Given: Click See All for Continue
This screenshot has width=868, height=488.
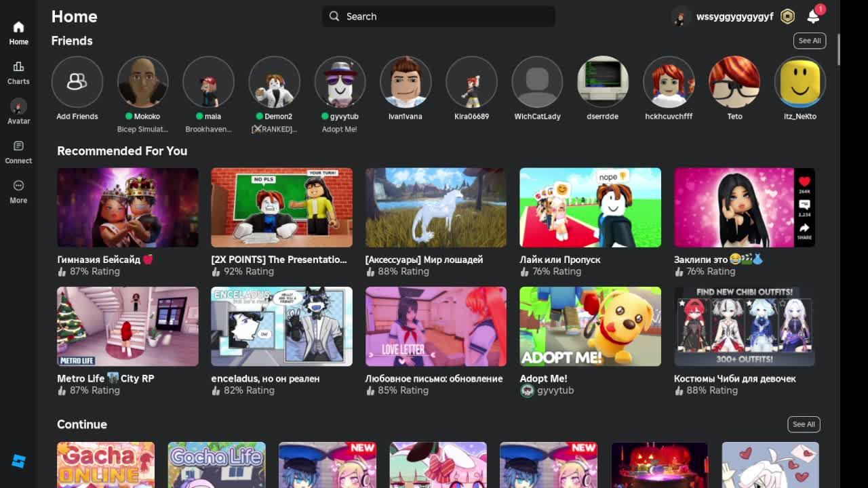Looking at the screenshot, I should click(x=804, y=424).
